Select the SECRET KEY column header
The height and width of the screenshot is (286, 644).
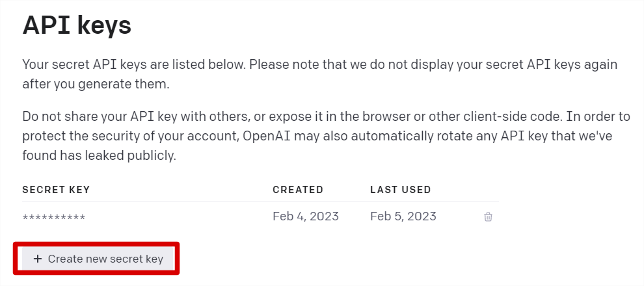(x=56, y=190)
